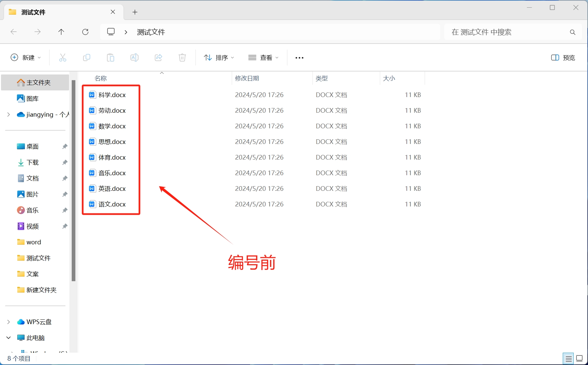
Task: Select the Delete icon in the toolbar
Action: click(182, 57)
